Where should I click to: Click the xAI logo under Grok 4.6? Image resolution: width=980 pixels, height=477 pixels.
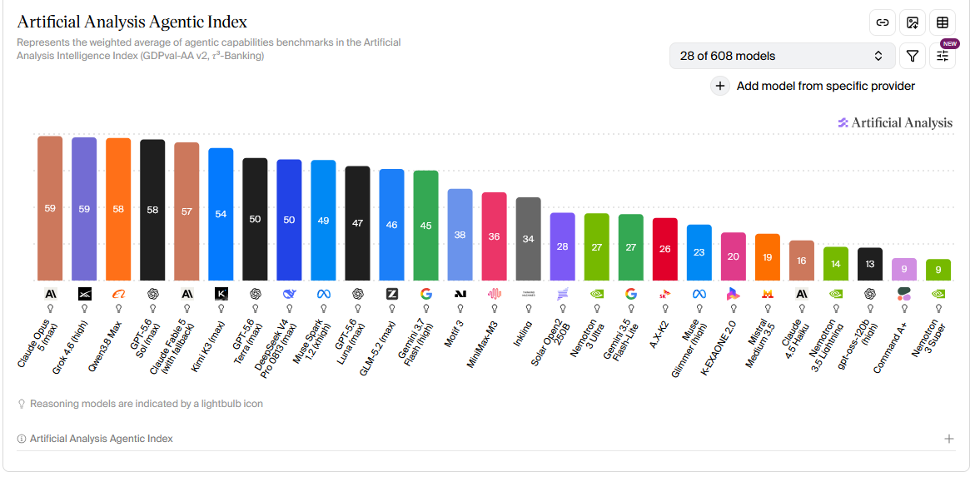click(x=84, y=294)
